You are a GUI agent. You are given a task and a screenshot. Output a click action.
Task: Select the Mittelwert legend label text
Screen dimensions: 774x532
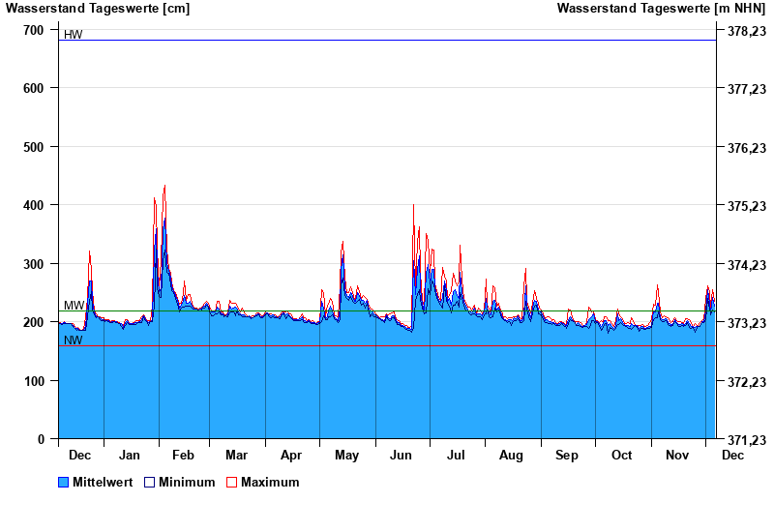click(x=102, y=482)
